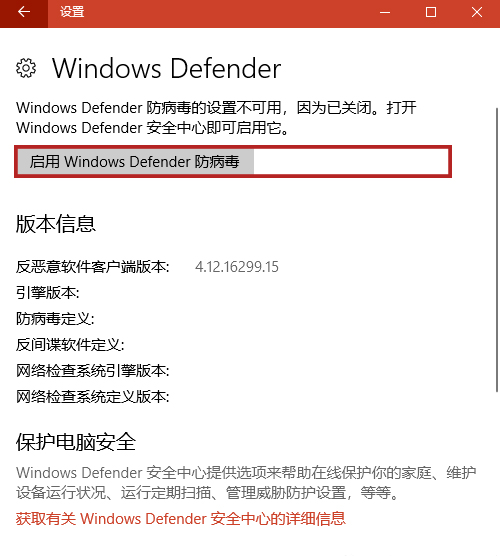Click the 反恶意软件客户端版本 label
The image size is (500, 556).
coord(93,267)
